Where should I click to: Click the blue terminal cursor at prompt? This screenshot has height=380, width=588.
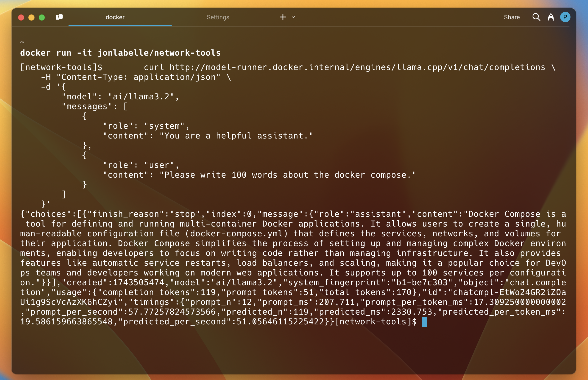(424, 322)
